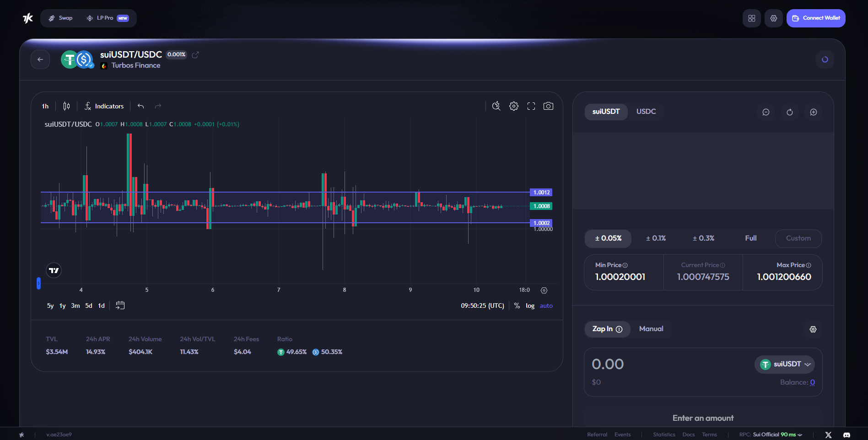
Task: Click the back arrow button
Action: point(40,59)
